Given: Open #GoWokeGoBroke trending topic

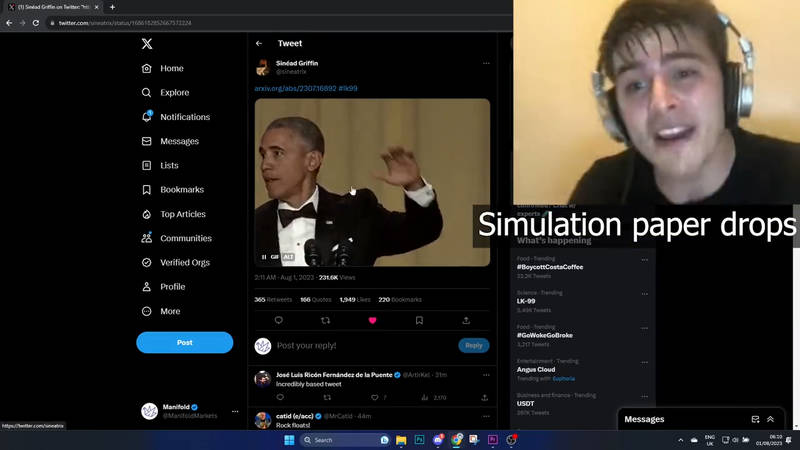Looking at the screenshot, I should coord(545,335).
